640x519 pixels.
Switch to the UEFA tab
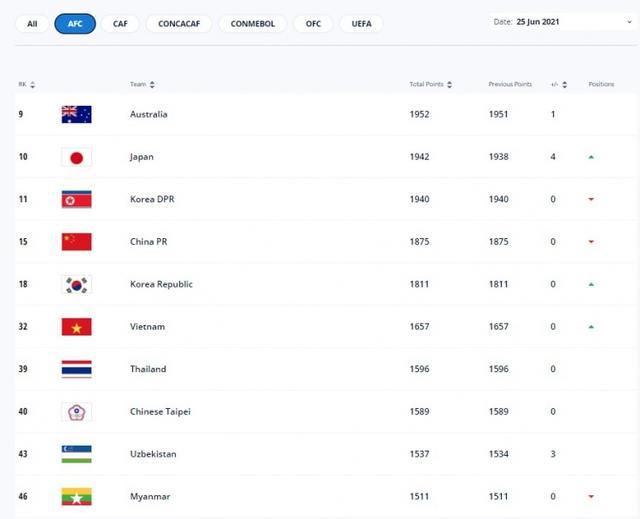tap(361, 23)
